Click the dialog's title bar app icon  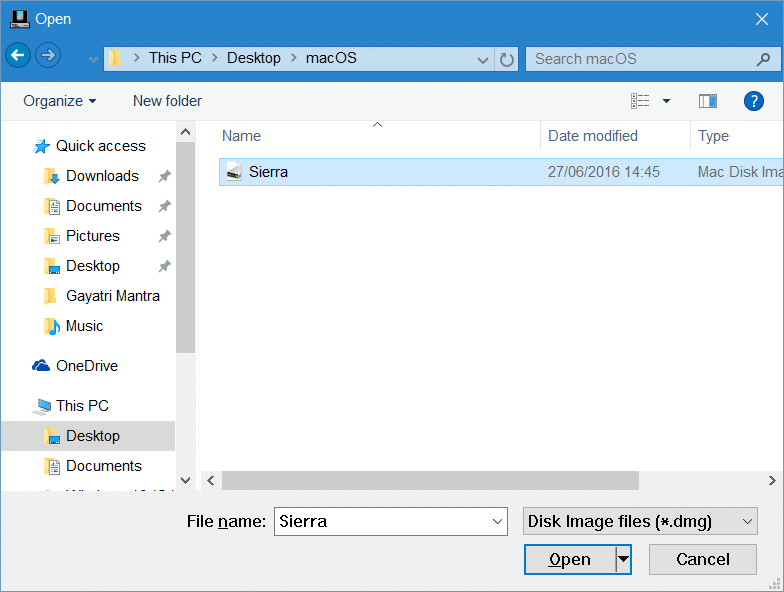pos(20,19)
